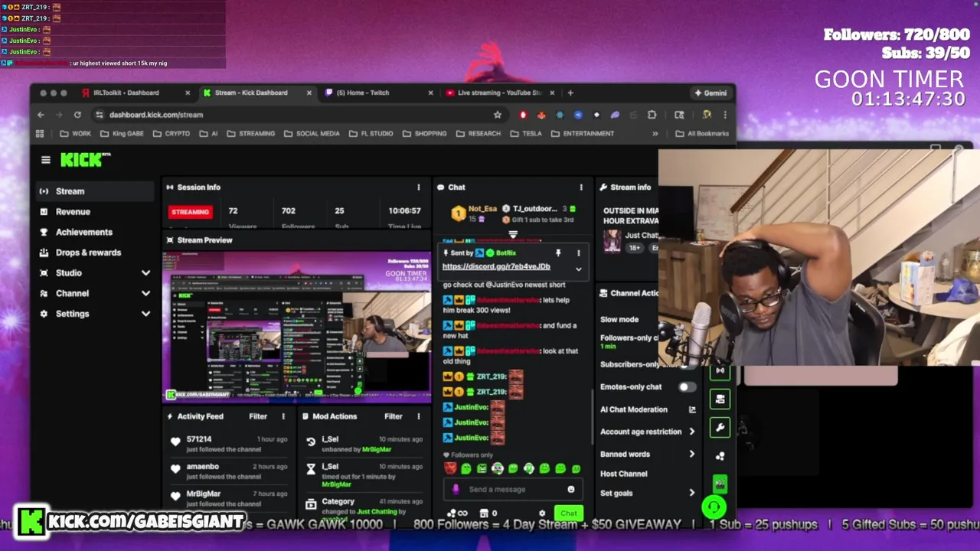Close the Home - Twitch tab
The width and height of the screenshot is (980, 551).
pyautogui.click(x=430, y=93)
